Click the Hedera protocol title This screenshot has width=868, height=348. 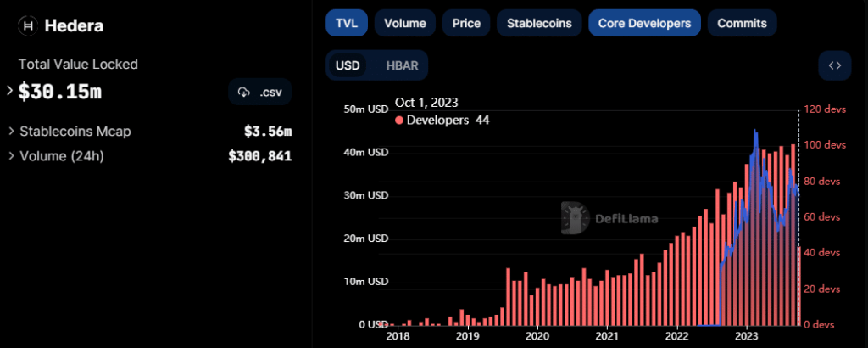(75, 25)
